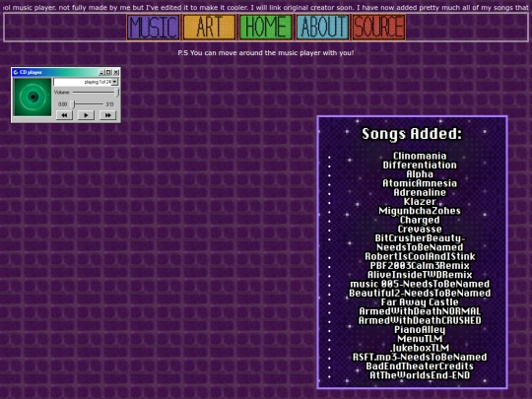Click the song 'BadEndTheaterCredits'
This screenshot has width=532, height=399.
click(420, 366)
